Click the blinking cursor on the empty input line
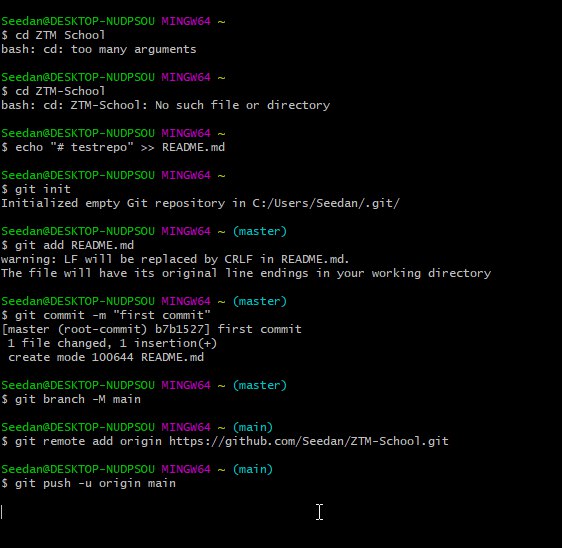The width and height of the screenshot is (562, 548). [x=2, y=512]
